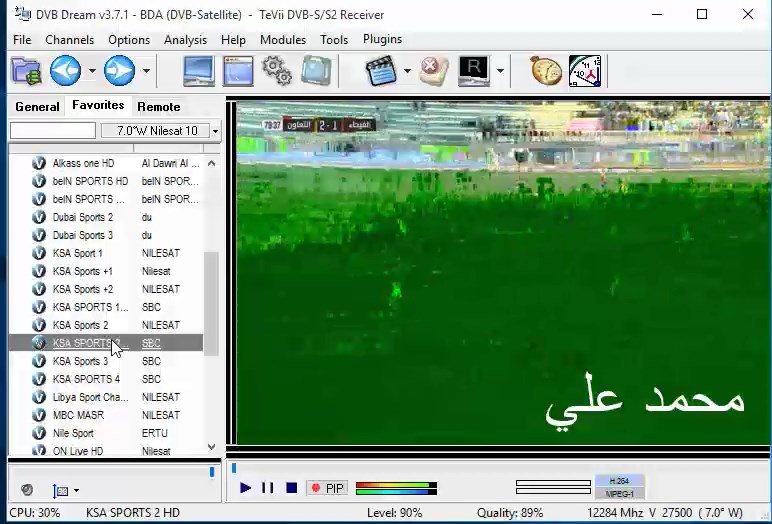Click the Level: 90% status bar text
The image size is (772, 524).
pos(394,513)
